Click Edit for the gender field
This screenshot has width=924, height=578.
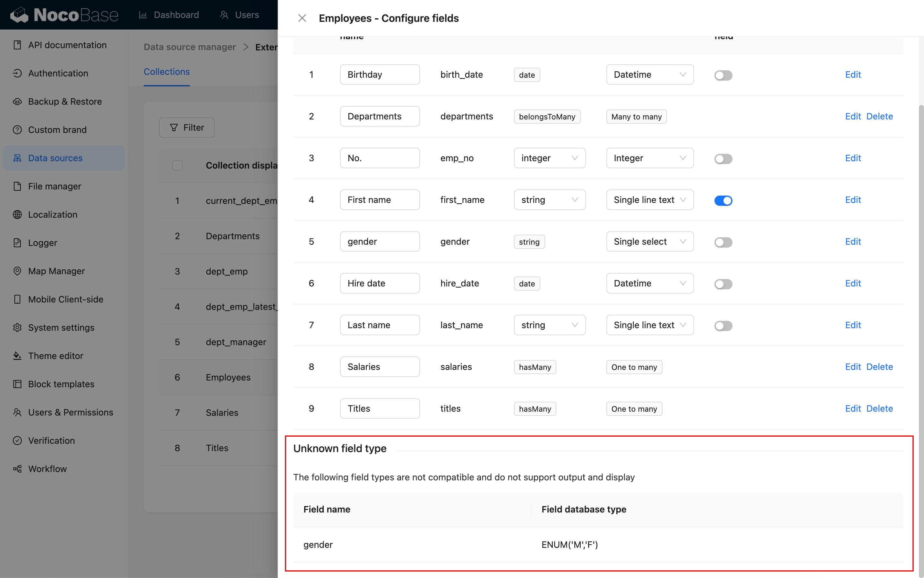coord(852,241)
